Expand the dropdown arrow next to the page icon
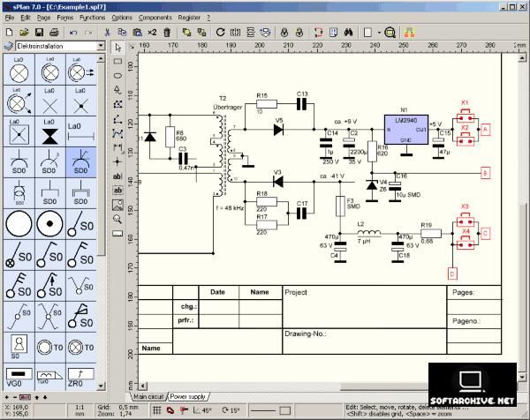 (379, 33)
